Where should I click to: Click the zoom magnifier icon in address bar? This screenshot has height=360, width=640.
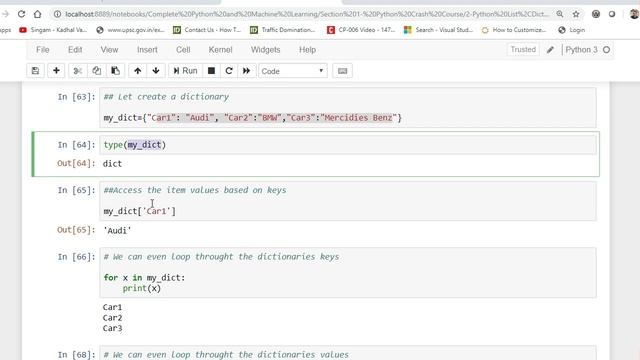[x=560, y=14]
